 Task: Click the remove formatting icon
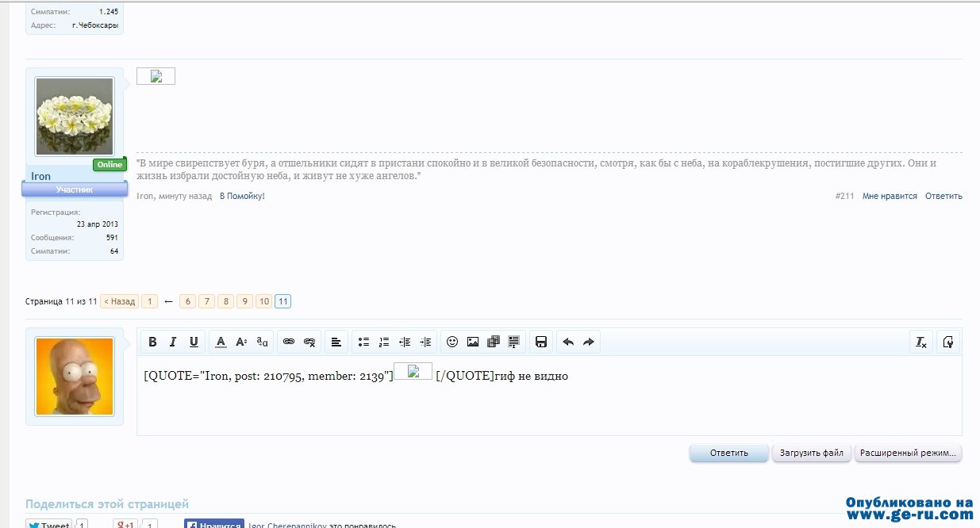coord(921,342)
